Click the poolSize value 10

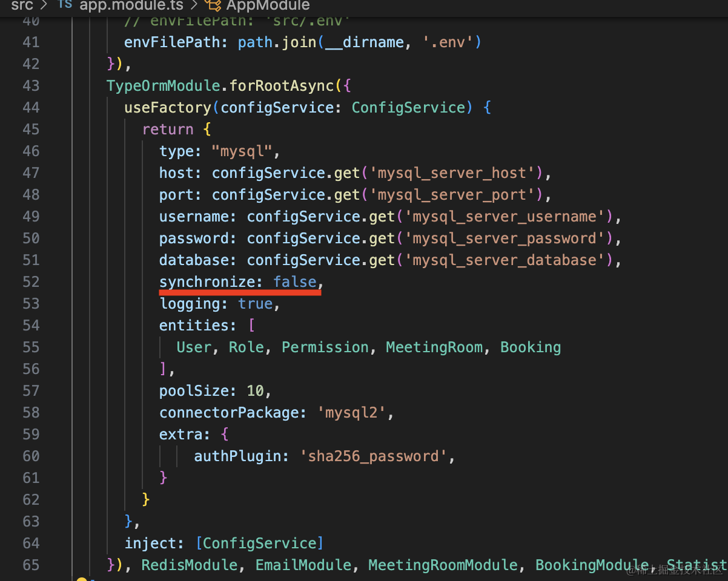click(255, 391)
